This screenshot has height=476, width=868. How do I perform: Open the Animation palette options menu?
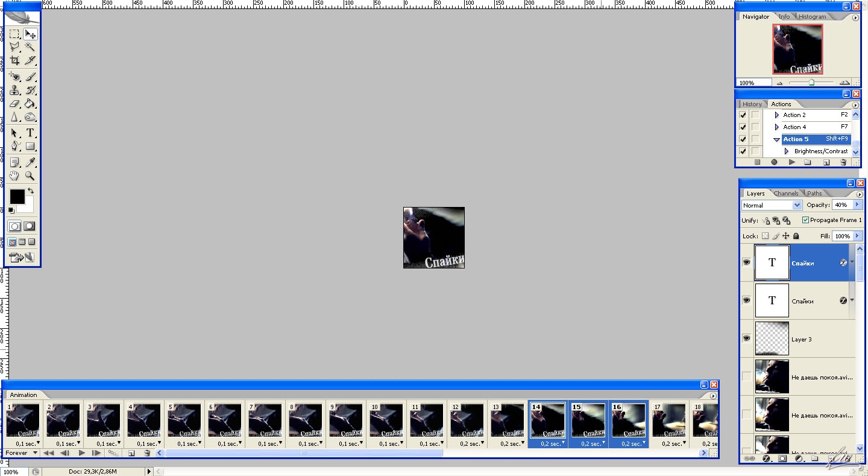tap(713, 396)
